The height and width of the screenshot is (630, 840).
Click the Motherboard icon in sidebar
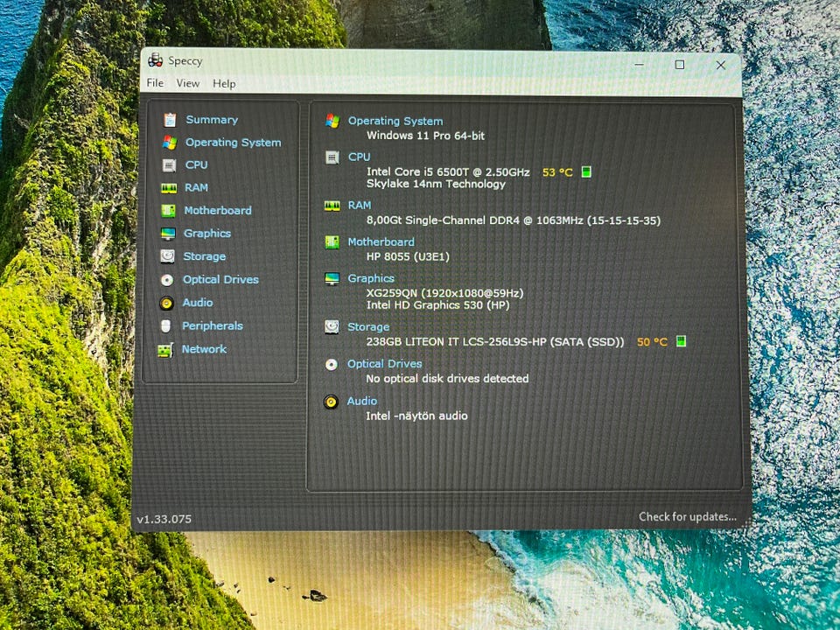pyautogui.click(x=168, y=211)
